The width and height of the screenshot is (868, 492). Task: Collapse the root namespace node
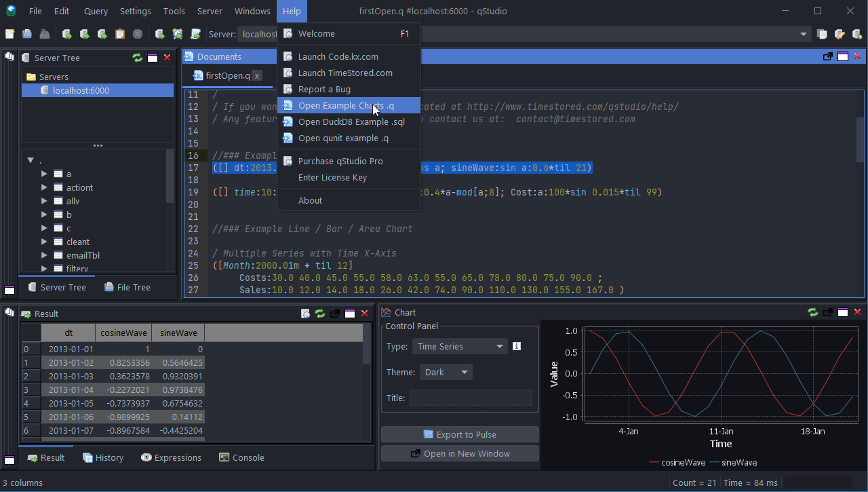point(31,161)
